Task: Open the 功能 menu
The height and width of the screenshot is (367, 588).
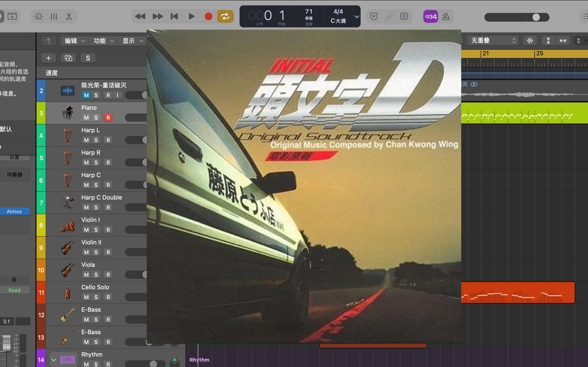Action: click(103, 41)
